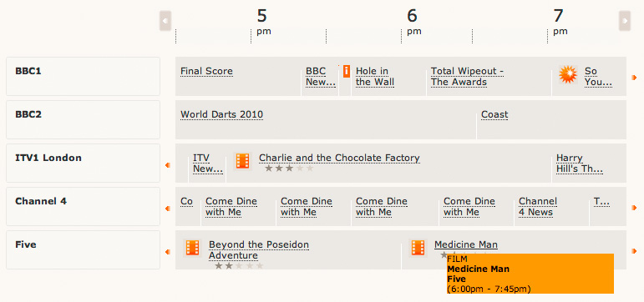Click the film icon beside Medicine Man

[x=418, y=248]
